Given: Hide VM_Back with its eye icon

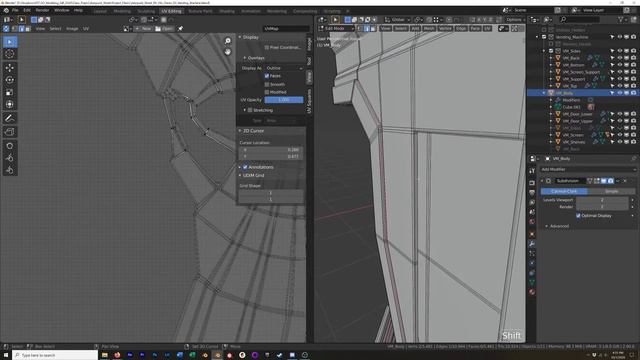Looking at the screenshot, I should click(619, 58).
